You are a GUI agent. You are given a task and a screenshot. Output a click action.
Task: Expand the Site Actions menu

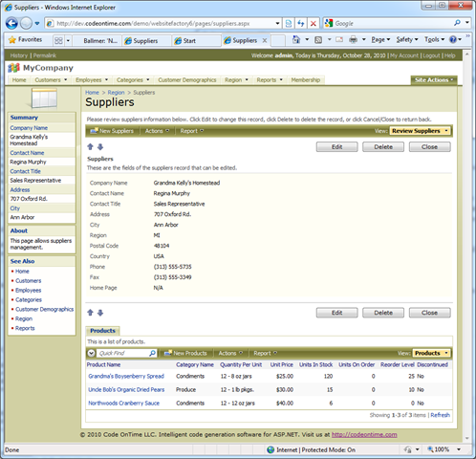click(x=434, y=80)
